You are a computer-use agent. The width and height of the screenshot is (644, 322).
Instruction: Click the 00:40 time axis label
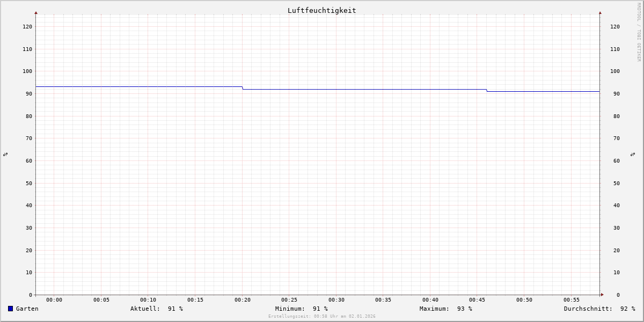430,300
